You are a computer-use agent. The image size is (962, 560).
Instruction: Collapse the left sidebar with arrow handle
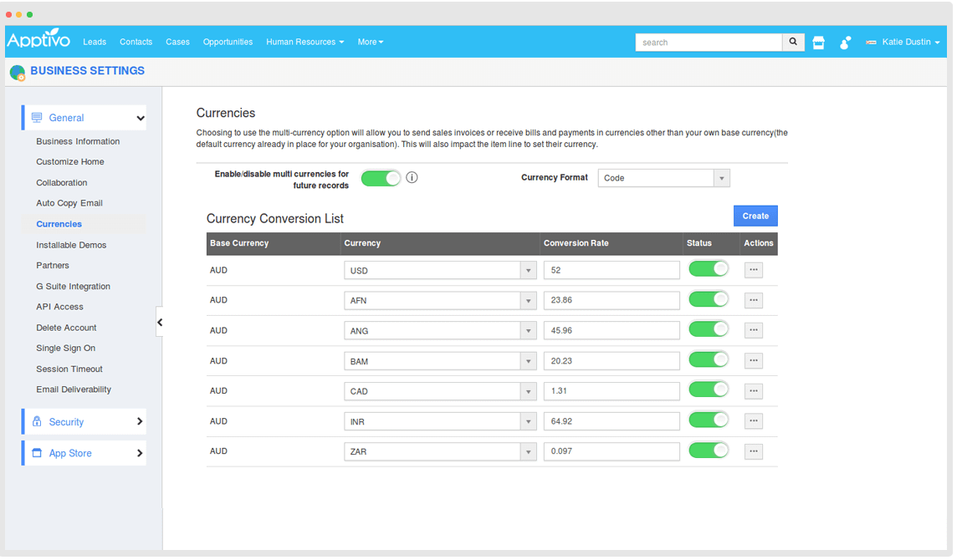click(160, 322)
